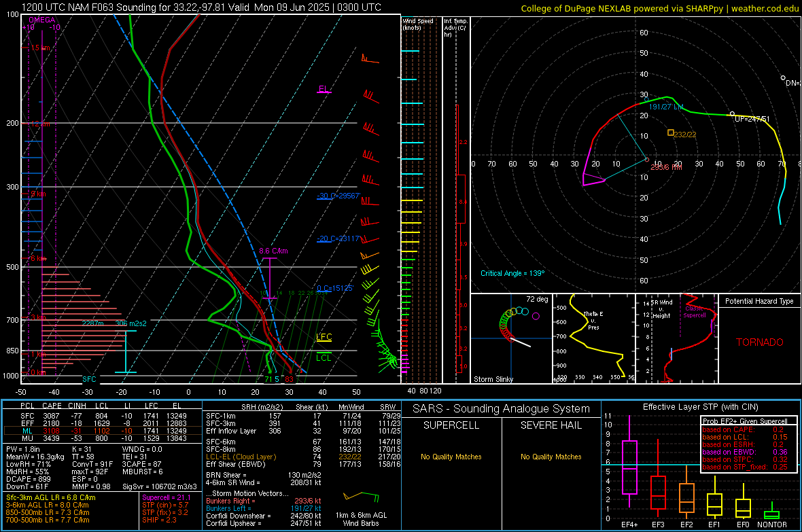
Task: Select the yellow LFC level marker
Action: click(x=324, y=337)
